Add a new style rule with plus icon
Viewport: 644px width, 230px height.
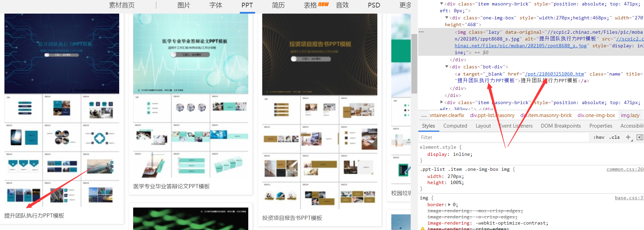(x=629, y=137)
